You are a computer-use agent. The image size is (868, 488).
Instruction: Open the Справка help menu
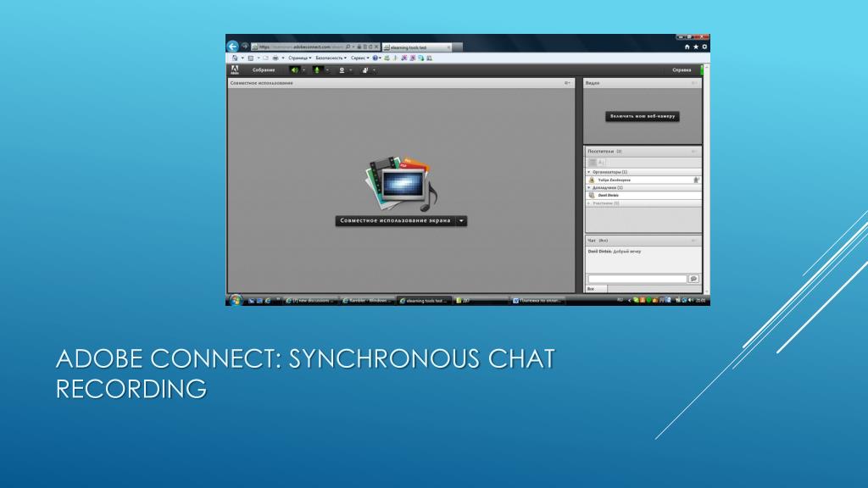pyautogui.click(x=682, y=70)
